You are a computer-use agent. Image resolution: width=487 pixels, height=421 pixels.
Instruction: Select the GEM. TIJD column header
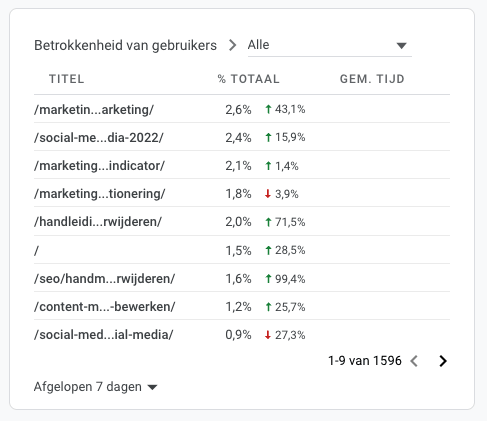click(x=372, y=79)
